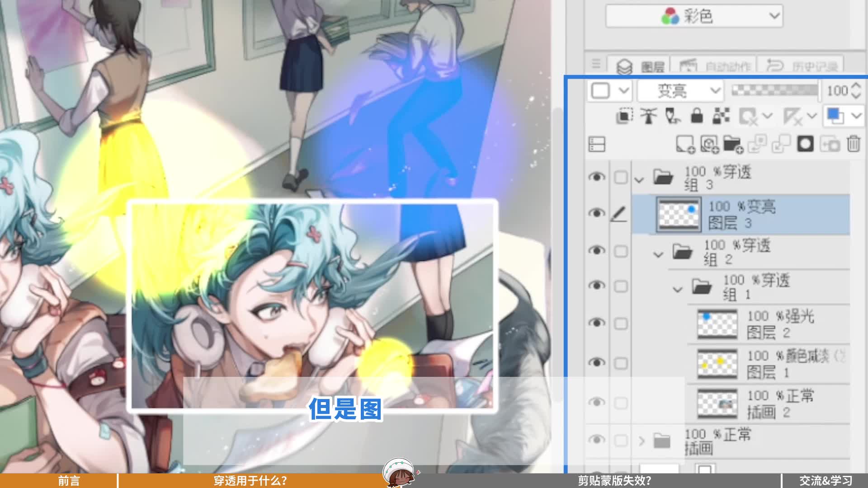Click the opacity stepper arrows beside 100
This screenshot has height=488, width=868.
pos(856,91)
